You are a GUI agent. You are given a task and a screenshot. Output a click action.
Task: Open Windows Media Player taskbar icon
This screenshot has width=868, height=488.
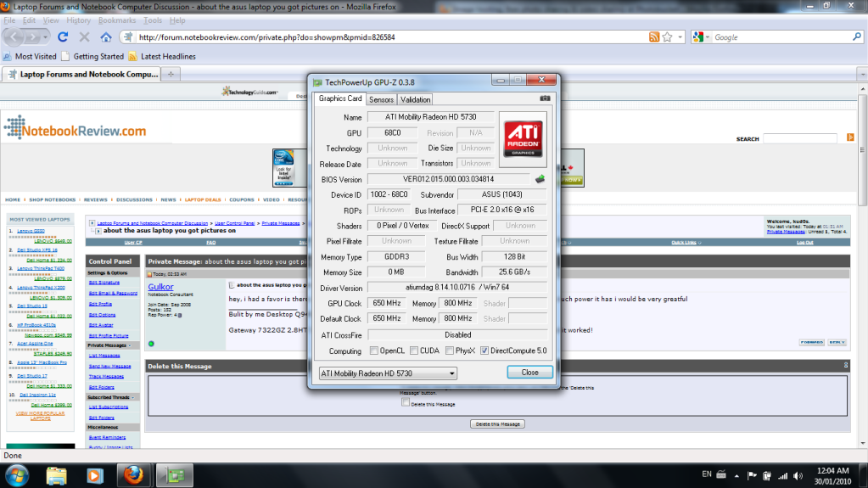click(x=94, y=475)
